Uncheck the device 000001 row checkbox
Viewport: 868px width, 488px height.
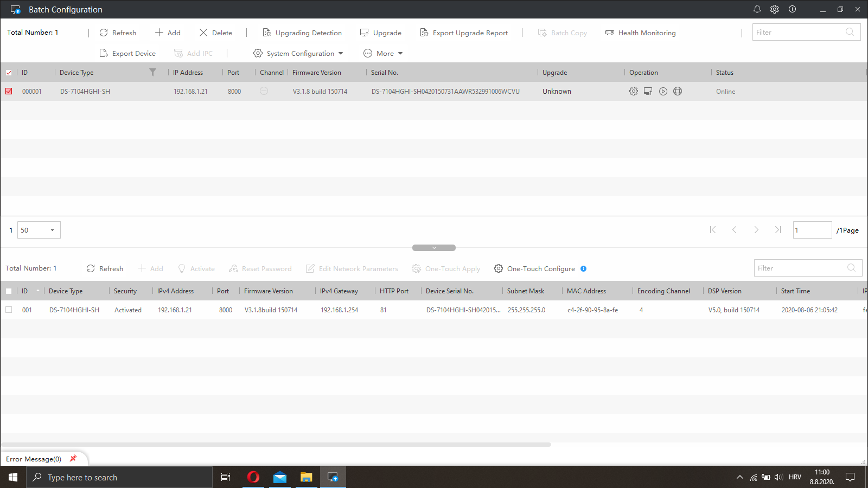[x=9, y=91]
